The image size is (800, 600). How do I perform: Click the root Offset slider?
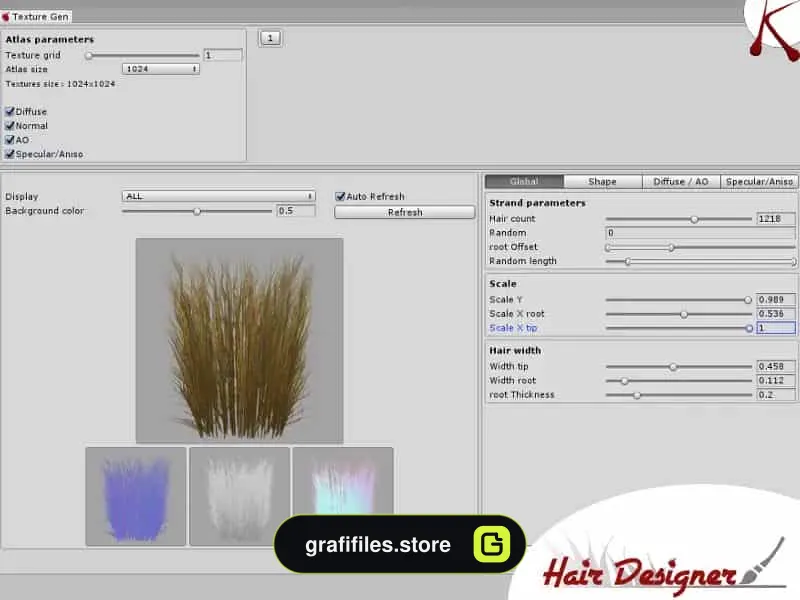(700, 247)
